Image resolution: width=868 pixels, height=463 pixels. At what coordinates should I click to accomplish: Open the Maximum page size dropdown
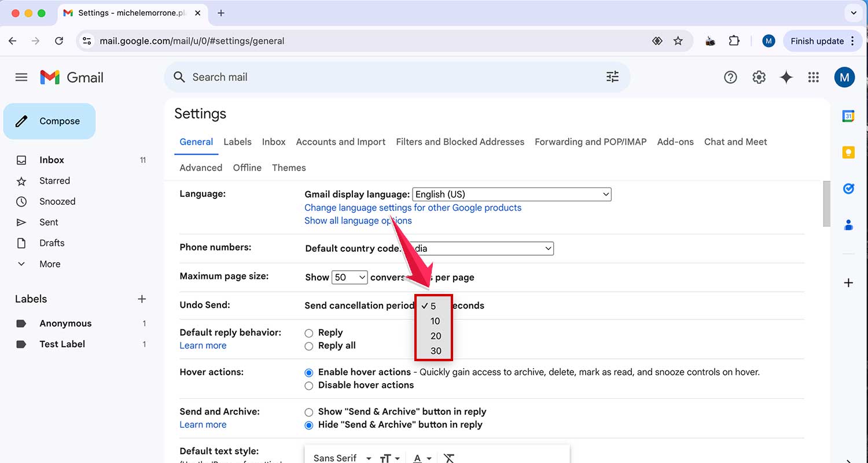(x=350, y=277)
